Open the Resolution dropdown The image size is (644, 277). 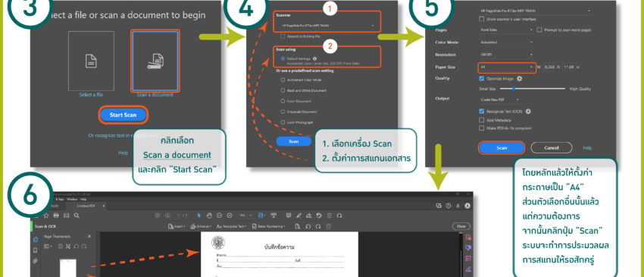[506, 55]
